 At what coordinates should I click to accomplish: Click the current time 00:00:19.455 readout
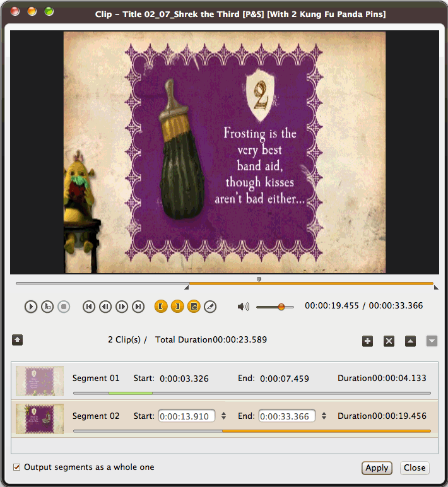click(x=332, y=305)
